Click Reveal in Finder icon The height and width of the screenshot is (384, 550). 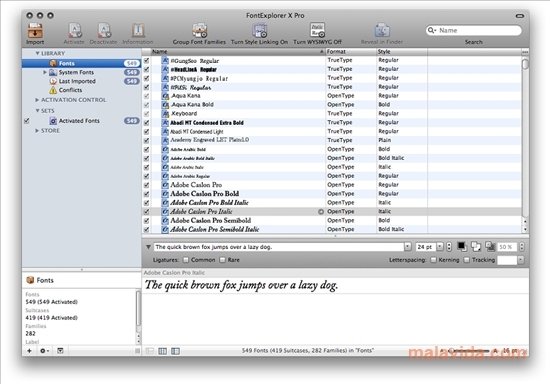(382, 31)
